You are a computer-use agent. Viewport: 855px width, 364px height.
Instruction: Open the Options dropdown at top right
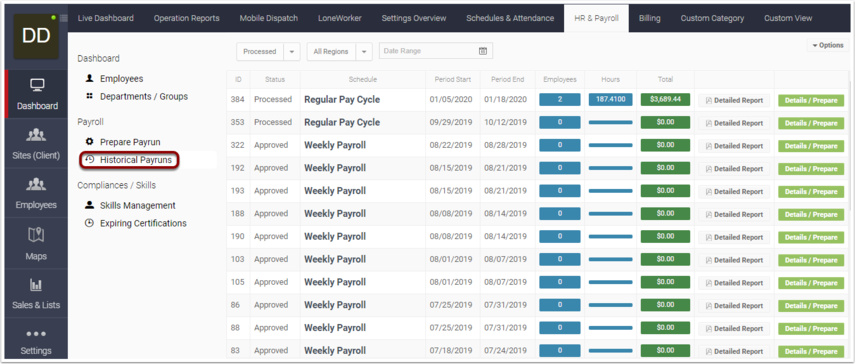828,45
